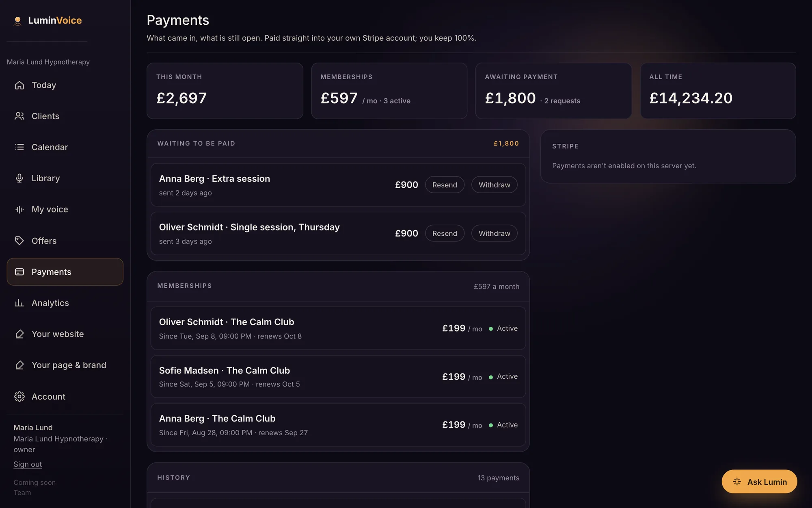Click the Payments card icon
812x508 pixels.
(19, 272)
